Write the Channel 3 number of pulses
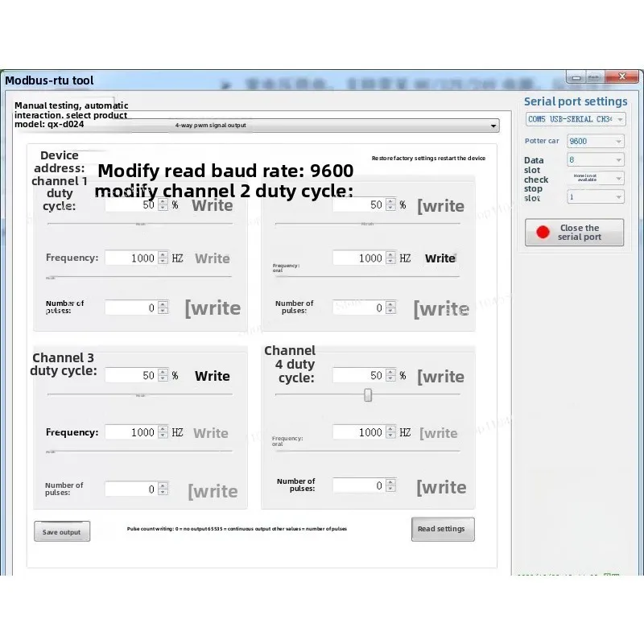644x644 pixels. point(213,491)
